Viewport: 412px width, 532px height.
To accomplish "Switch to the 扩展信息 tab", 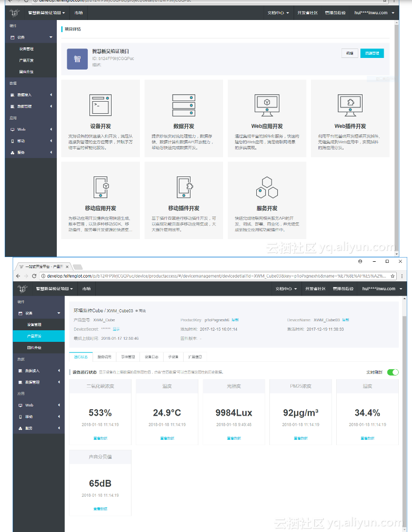I will point(195,357).
